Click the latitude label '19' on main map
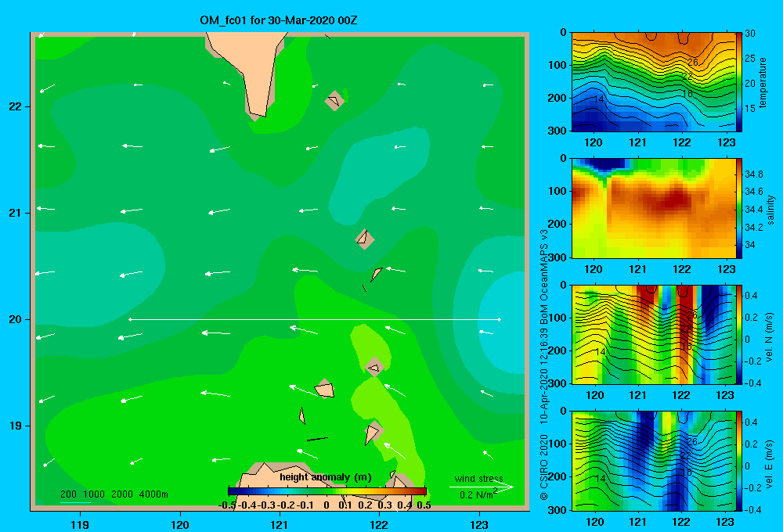The width and height of the screenshot is (783, 532). (15, 426)
